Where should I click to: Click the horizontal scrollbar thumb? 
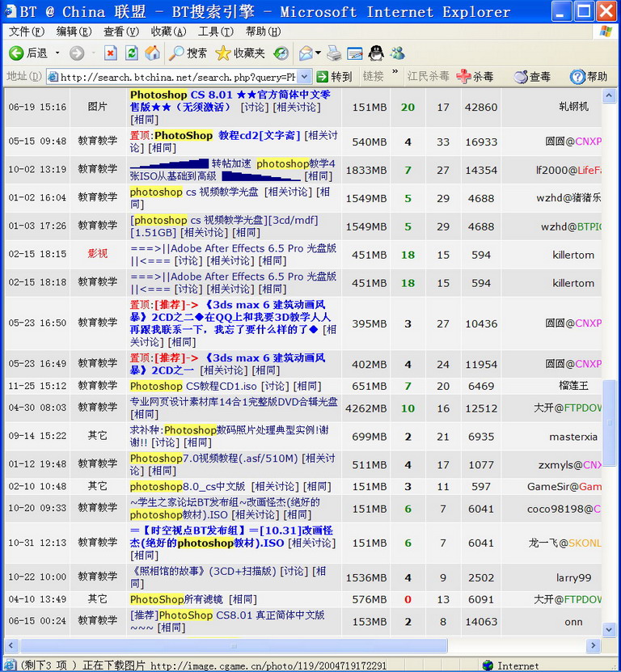tap(234, 645)
